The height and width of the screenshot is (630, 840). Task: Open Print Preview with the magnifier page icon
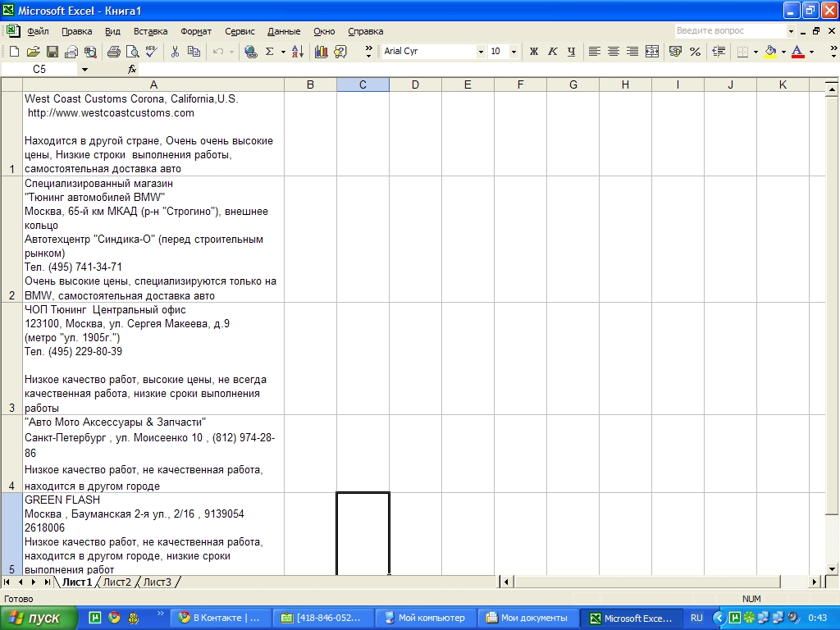coord(132,52)
